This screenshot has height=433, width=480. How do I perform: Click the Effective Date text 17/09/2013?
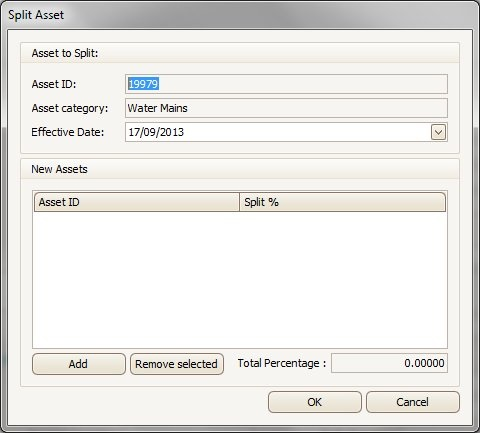[x=156, y=132]
